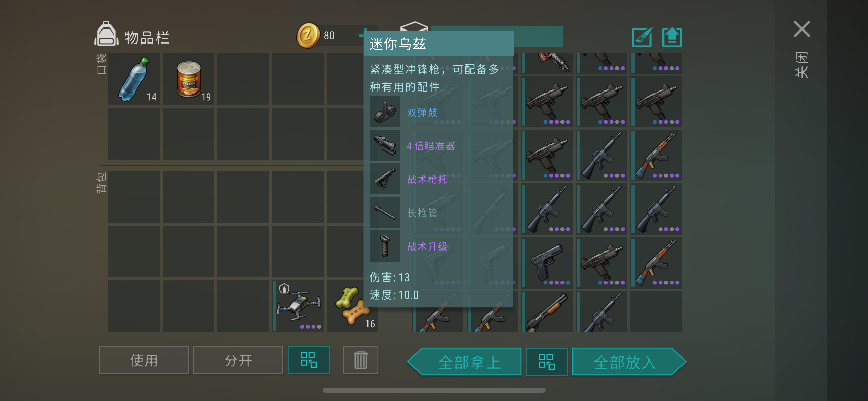
Task: Select the water bottle item
Action: point(134,79)
